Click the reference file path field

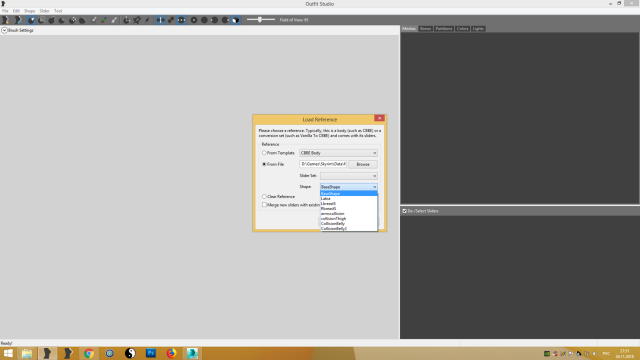coord(323,164)
